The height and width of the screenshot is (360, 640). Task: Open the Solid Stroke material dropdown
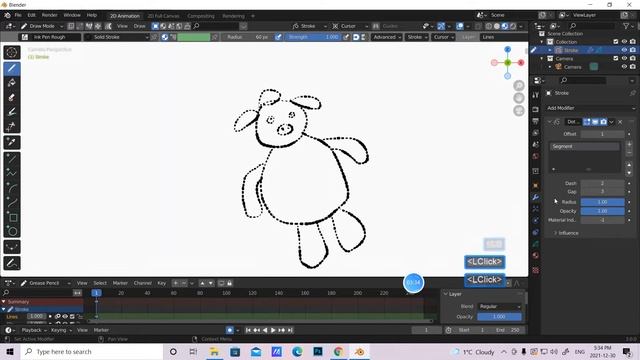click(x=117, y=37)
